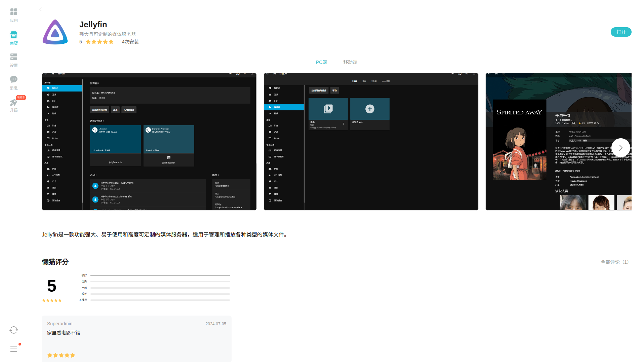Click the 懒猫评分 section heading
The width and height of the screenshot is (644, 362).
pos(55,262)
